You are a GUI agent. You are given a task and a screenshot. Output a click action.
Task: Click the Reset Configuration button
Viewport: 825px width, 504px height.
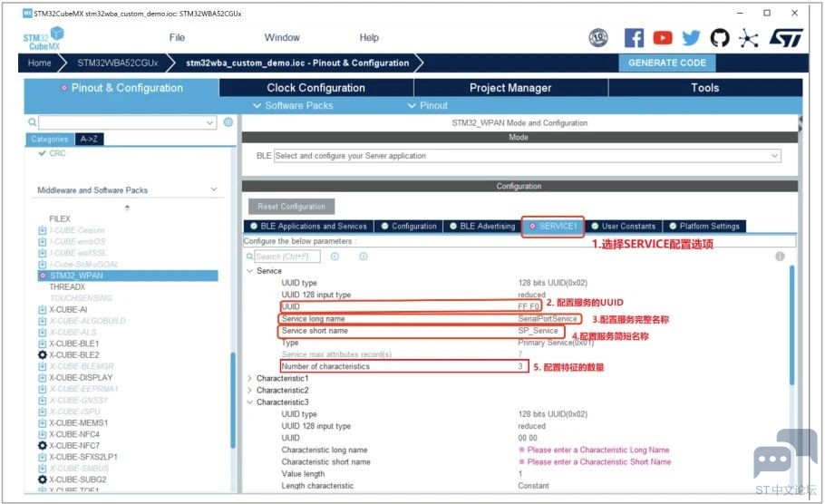[292, 207]
